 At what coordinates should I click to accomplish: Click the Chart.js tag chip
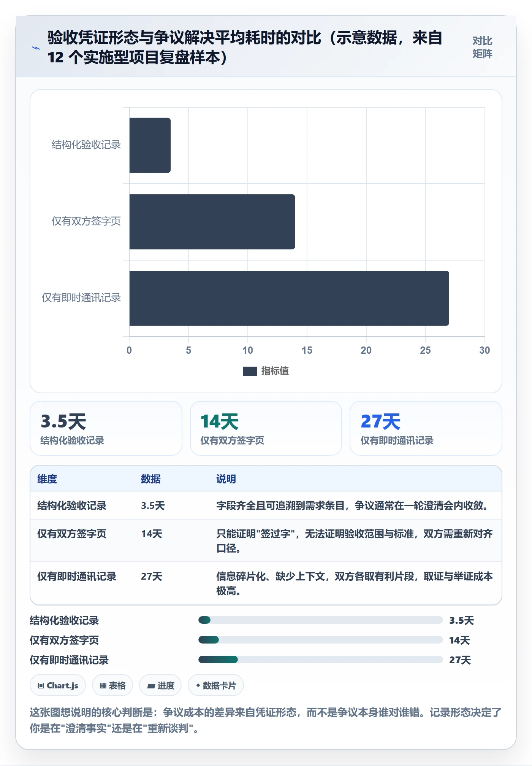pos(58,685)
